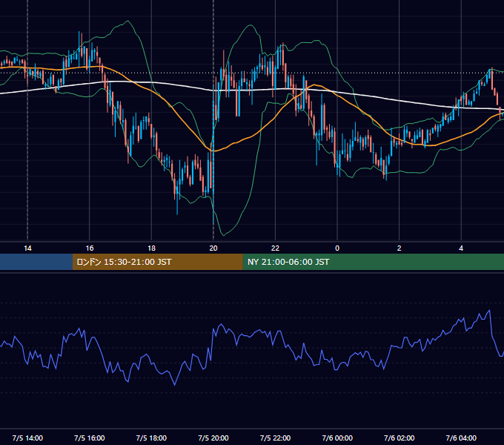Screen dimensions: 504x445
Task: Select the NY 21:00-06:00 JST session bar
Action: (x=373, y=262)
